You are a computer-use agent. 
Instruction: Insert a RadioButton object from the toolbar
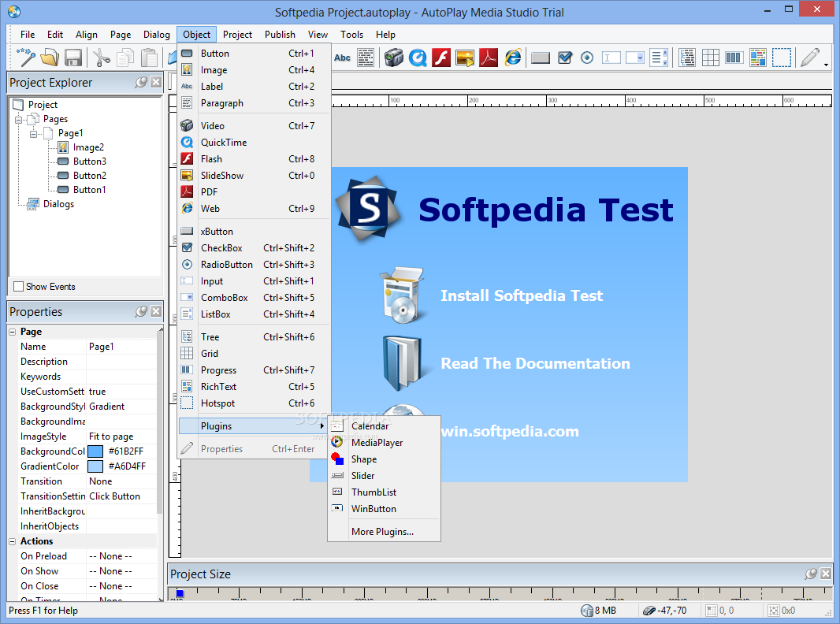click(587, 58)
